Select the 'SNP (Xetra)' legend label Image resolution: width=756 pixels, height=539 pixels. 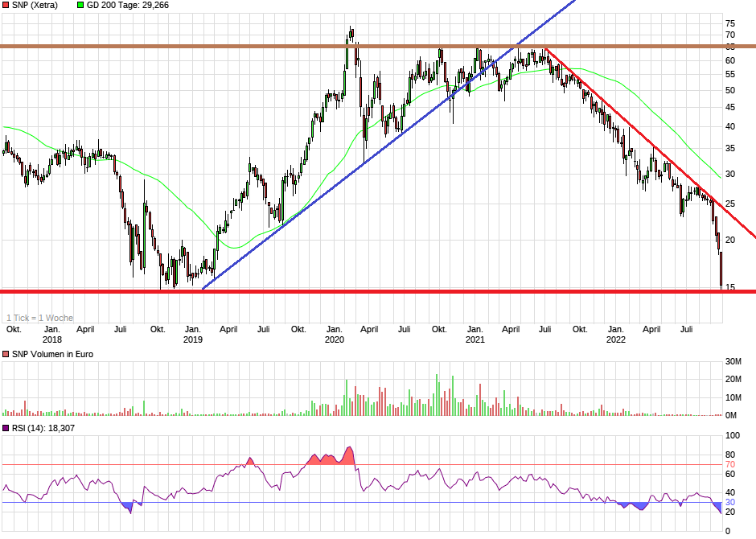35,6
